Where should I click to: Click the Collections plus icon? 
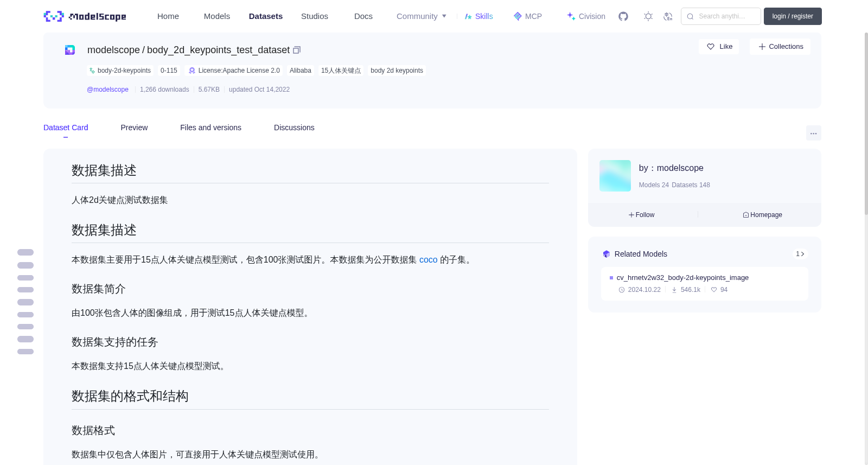(x=762, y=47)
